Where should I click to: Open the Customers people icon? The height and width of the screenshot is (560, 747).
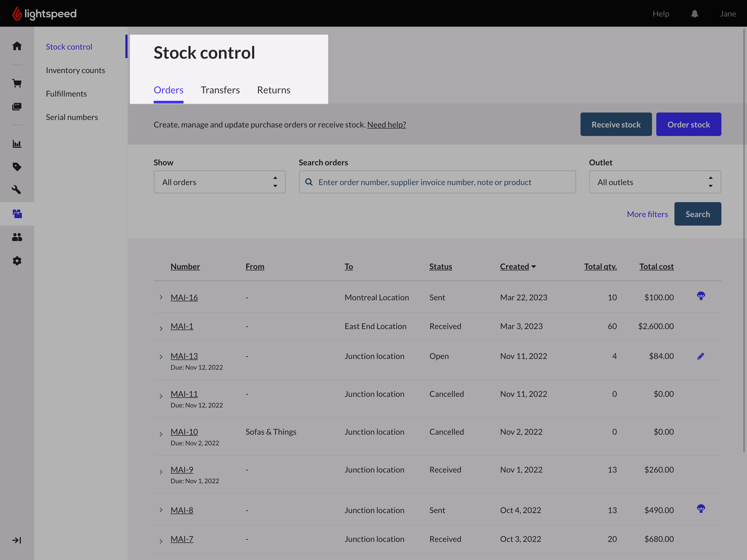point(17,237)
